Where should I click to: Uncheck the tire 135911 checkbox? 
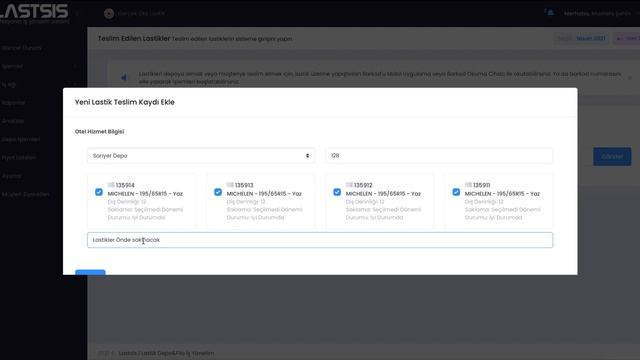coord(456,192)
